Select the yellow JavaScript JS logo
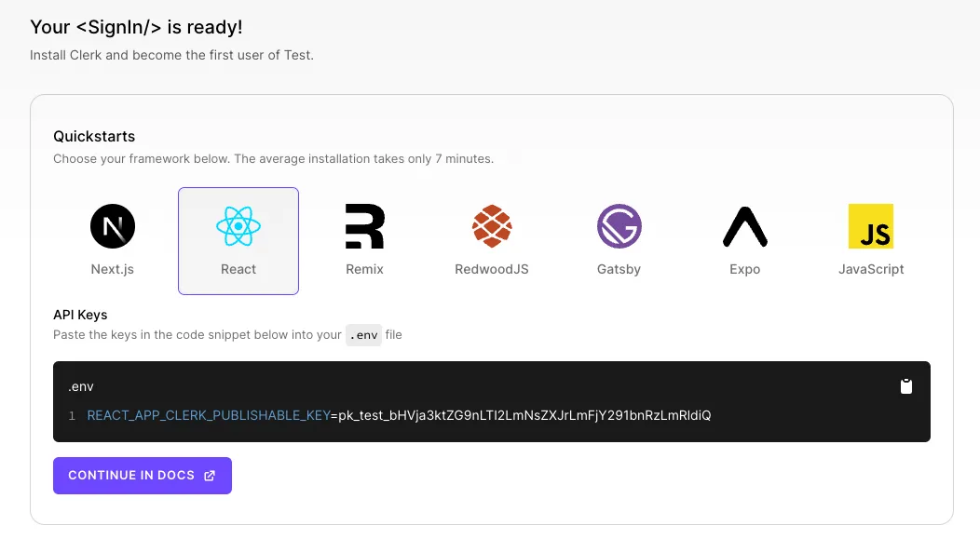Screen dimensions: 980x539 click(x=871, y=226)
